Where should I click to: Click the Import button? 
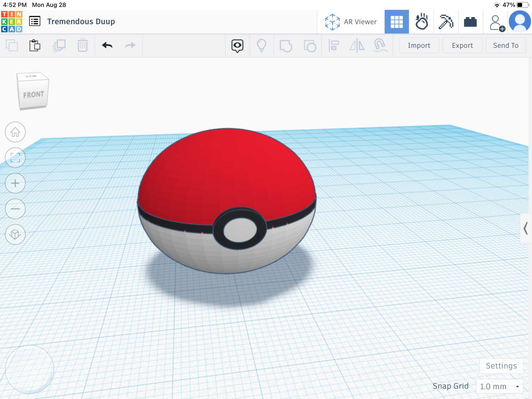419,45
